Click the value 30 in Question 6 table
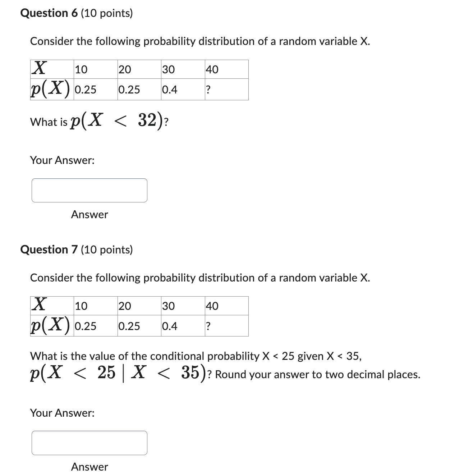Image resolution: width=450 pixels, height=476 pixels. point(168,69)
